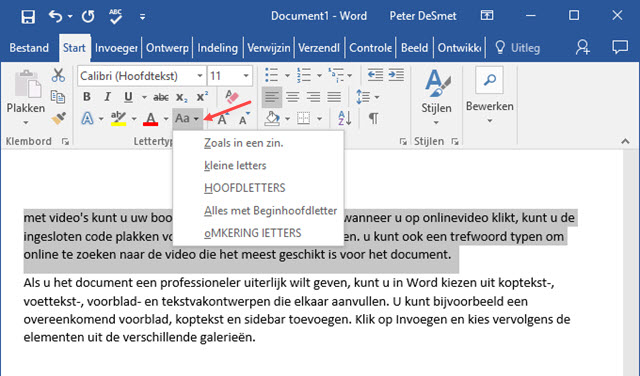640x376 pixels.
Task: Apply the red font color
Action: point(151,118)
